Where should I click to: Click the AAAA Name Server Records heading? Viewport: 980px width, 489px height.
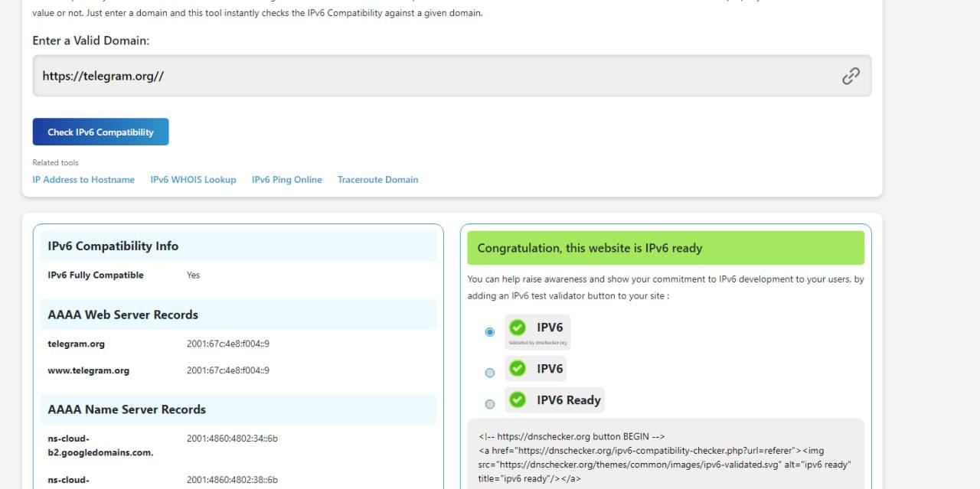(x=126, y=409)
